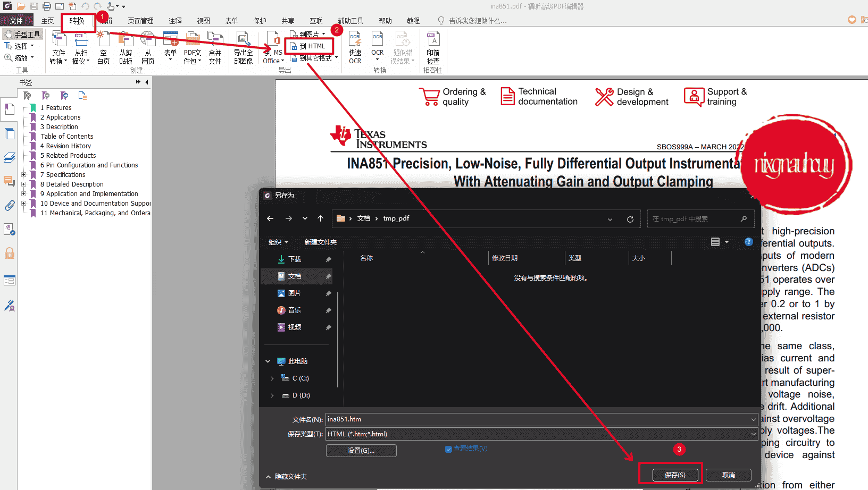This screenshot has height=490, width=868.
Task: Select the From Scanner (从扫描仪) tool
Action: (x=81, y=47)
